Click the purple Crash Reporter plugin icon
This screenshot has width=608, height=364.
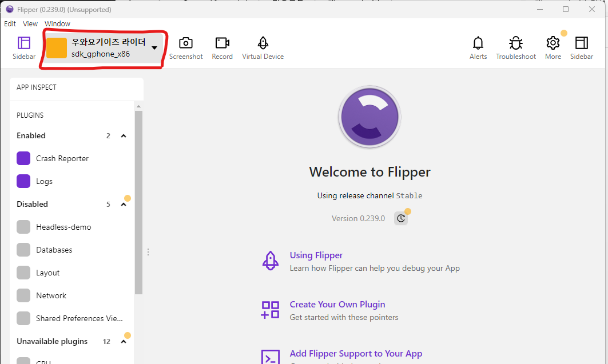pos(23,158)
